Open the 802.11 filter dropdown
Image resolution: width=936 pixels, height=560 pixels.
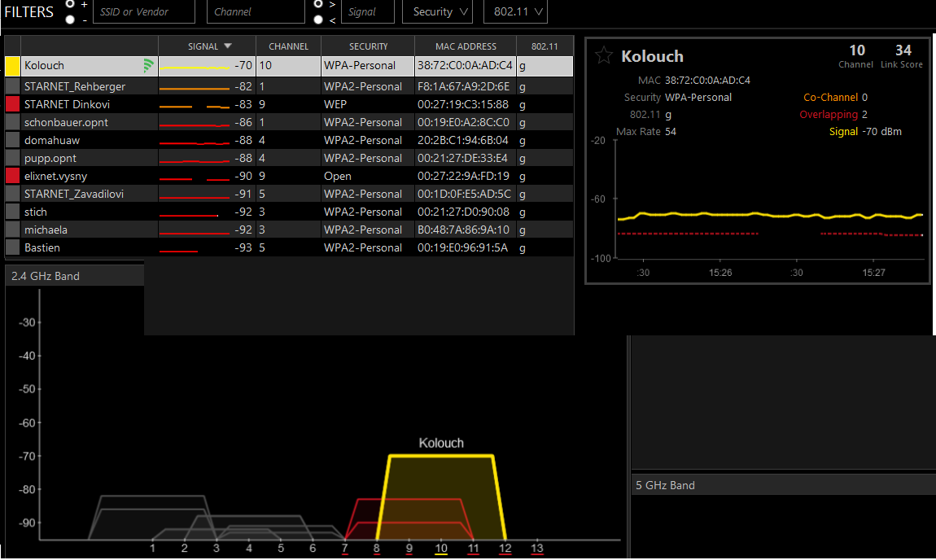(515, 11)
